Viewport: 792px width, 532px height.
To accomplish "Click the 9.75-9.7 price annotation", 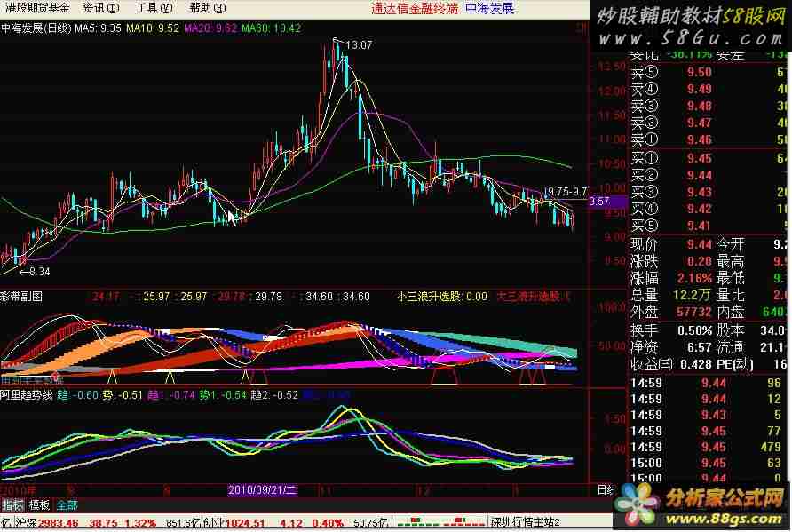I will pos(567,192).
